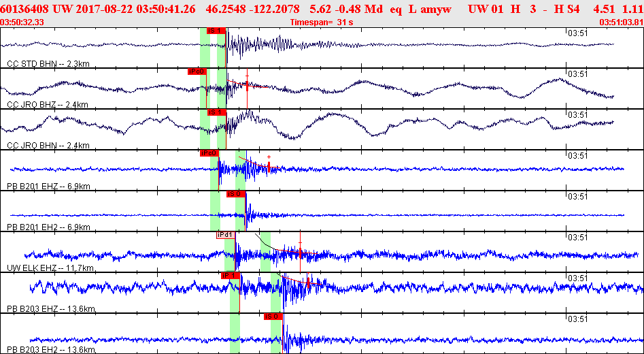
Task: Select the iP 1 pick flag on PB B203 EHZ
Action: [x=230, y=276]
